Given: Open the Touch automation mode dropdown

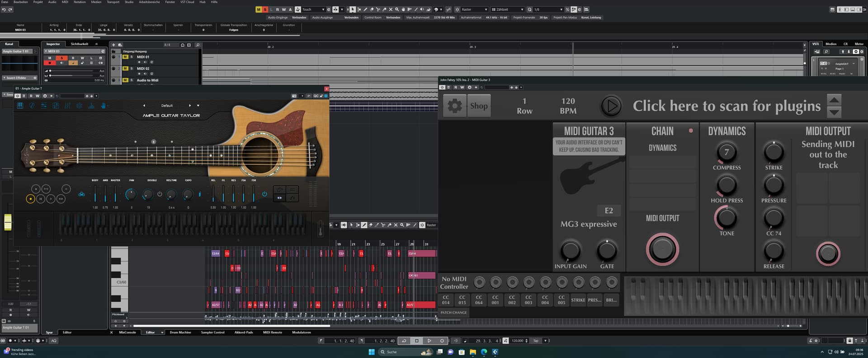Looking at the screenshot, I should tap(313, 10).
